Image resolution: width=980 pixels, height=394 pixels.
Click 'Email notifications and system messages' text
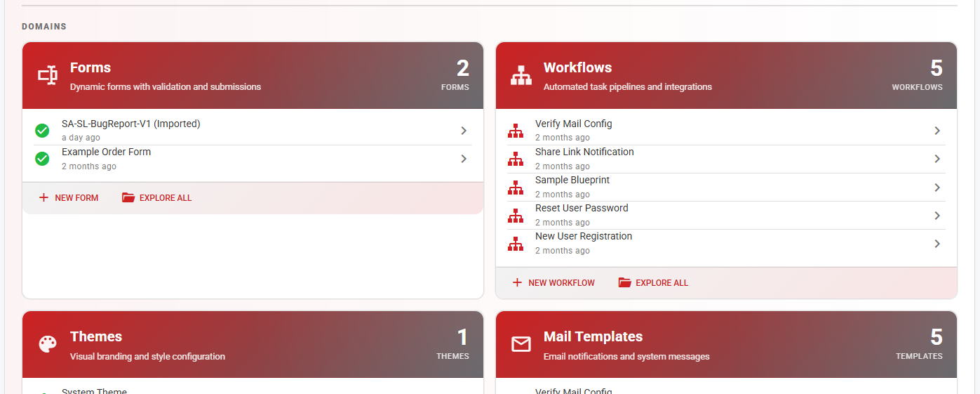[x=626, y=357]
